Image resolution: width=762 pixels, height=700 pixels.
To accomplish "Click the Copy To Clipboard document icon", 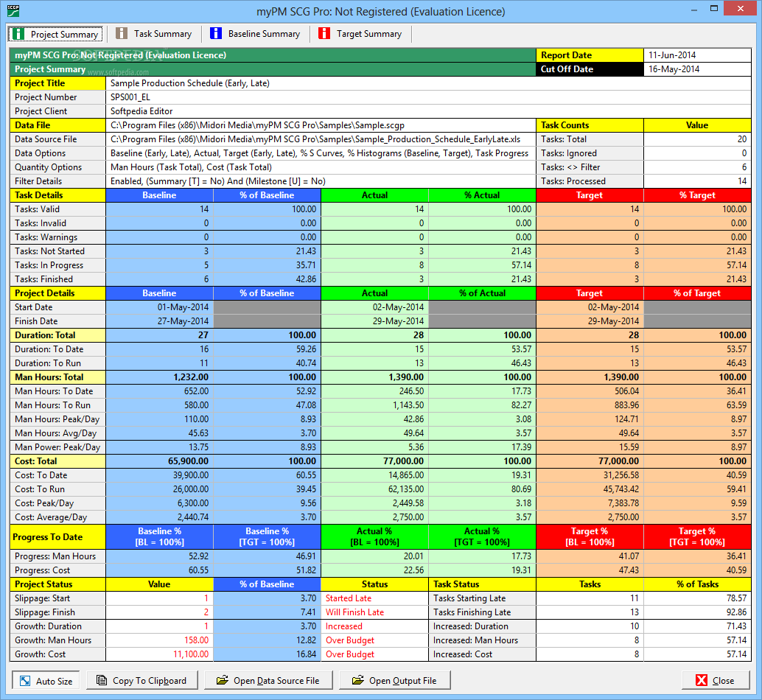I will point(102,681).
